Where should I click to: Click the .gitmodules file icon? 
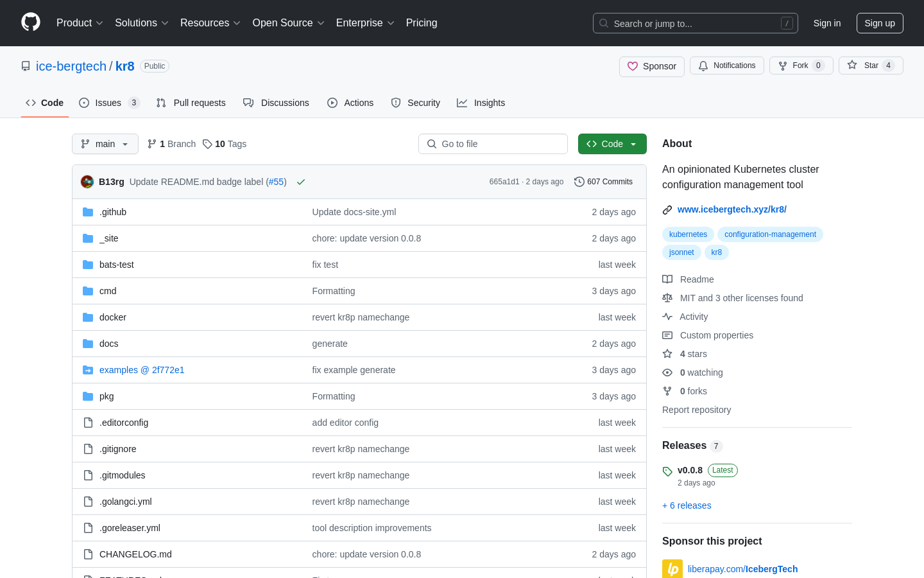(88, 475)
